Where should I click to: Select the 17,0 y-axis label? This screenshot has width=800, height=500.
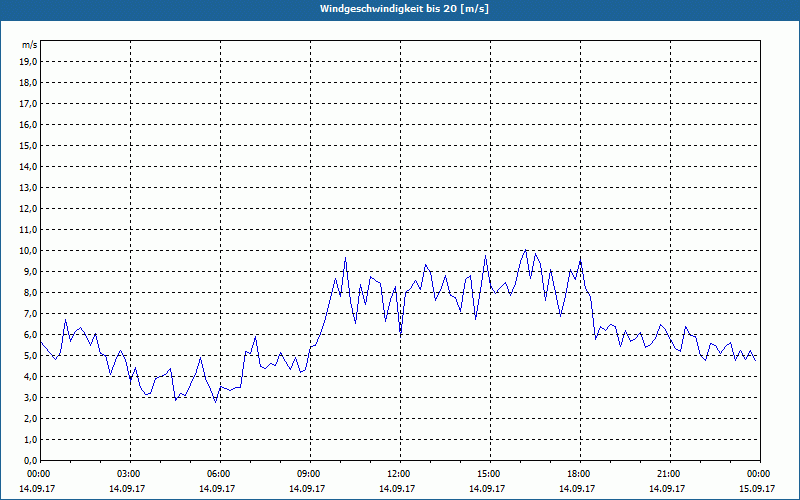click(x=28, y=104)
